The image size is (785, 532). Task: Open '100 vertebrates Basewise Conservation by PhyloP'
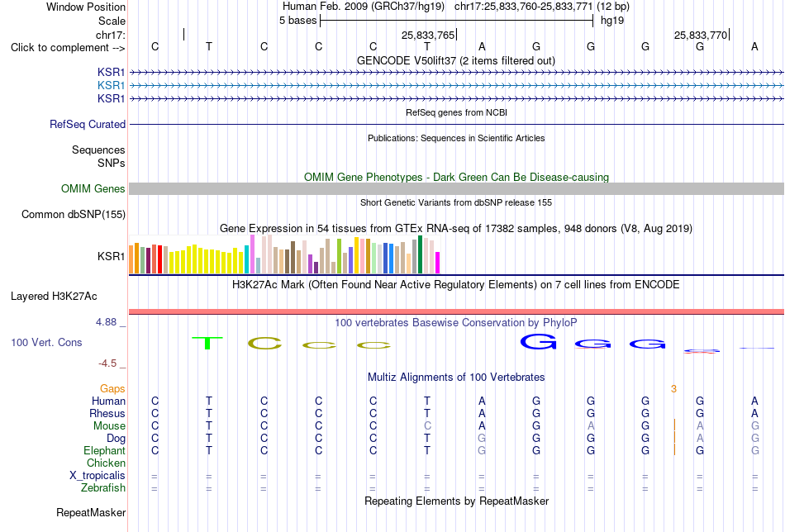[x=455, y=323]
